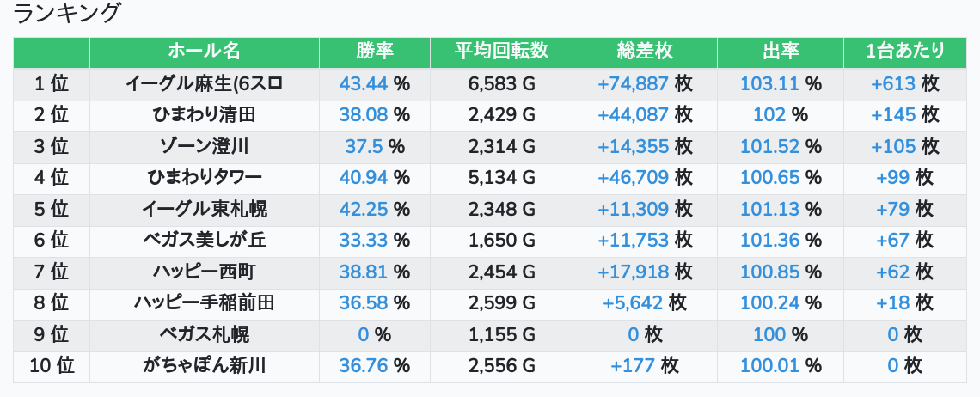Select the ゾーン澄川 hall name

(x=204, y=146)
